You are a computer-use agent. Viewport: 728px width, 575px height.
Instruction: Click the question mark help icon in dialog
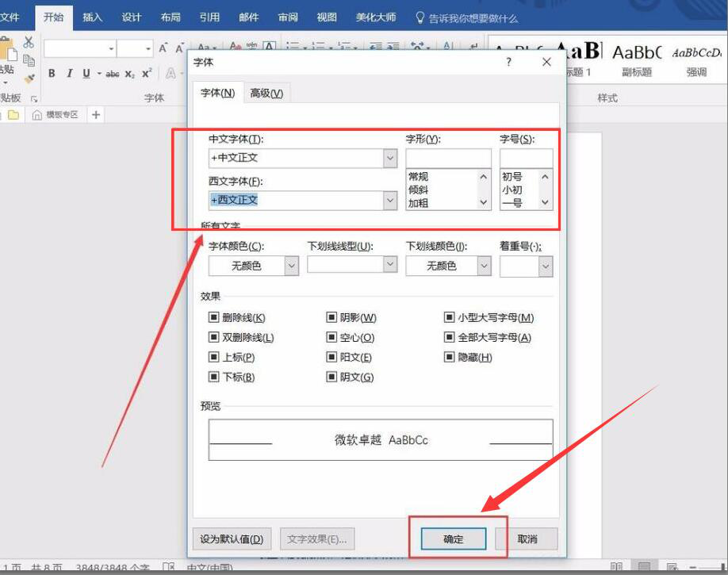pyautogui.click(x=509, y=62)
